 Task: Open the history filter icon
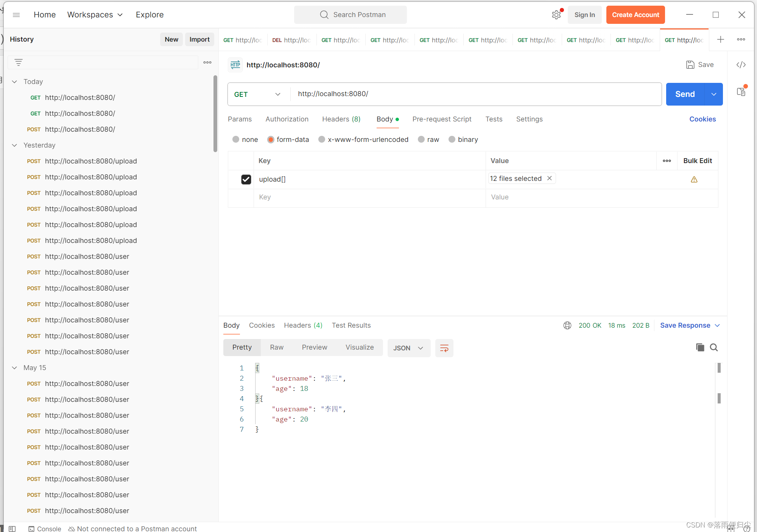19,62
